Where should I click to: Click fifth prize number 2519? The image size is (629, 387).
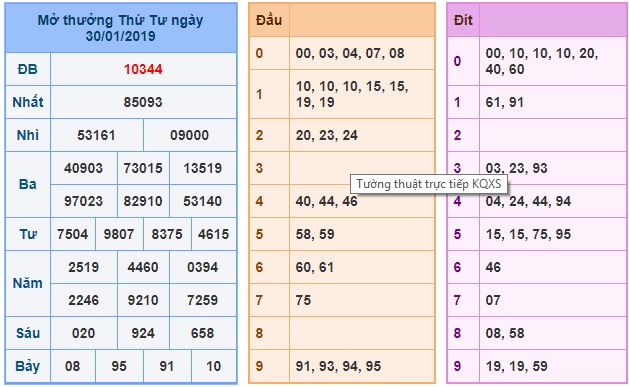(x=83, y=267)
